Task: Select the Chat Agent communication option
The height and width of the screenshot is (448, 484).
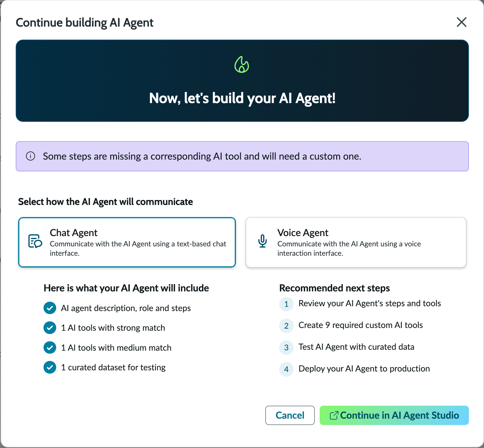Action: (x=127, y=242)
